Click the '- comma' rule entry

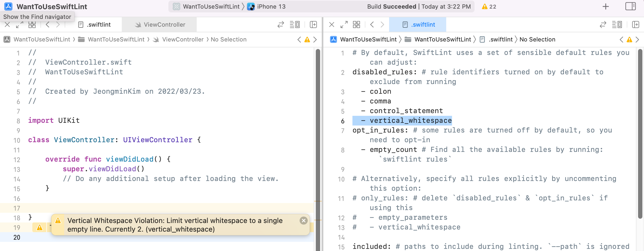(376, 101)
